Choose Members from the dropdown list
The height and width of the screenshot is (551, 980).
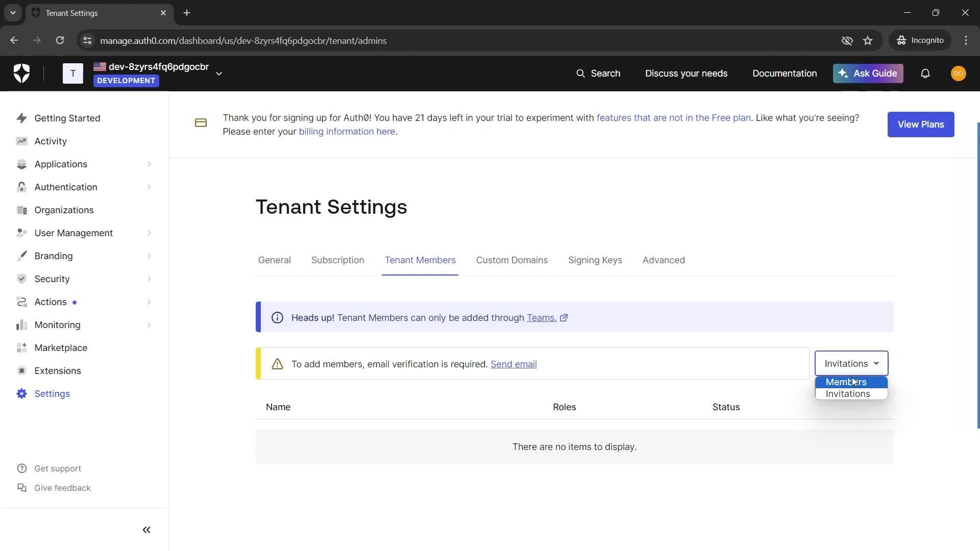pos(851,382)
